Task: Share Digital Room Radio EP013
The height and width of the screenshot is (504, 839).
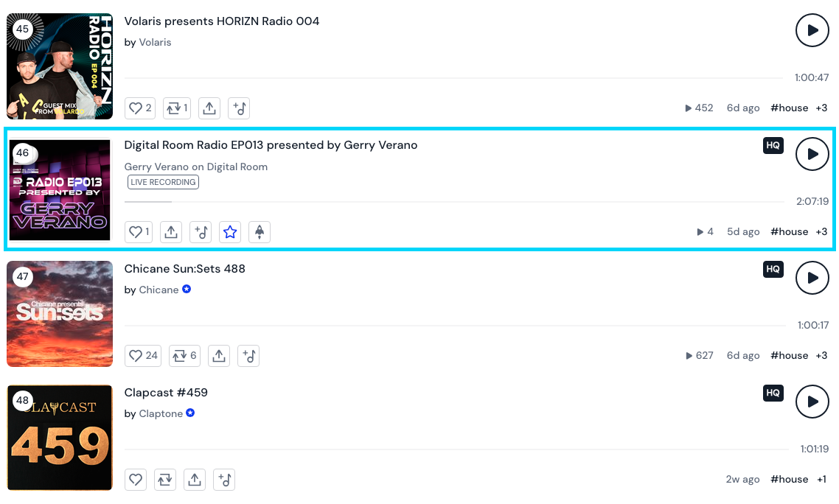Action: click(171, 232)
